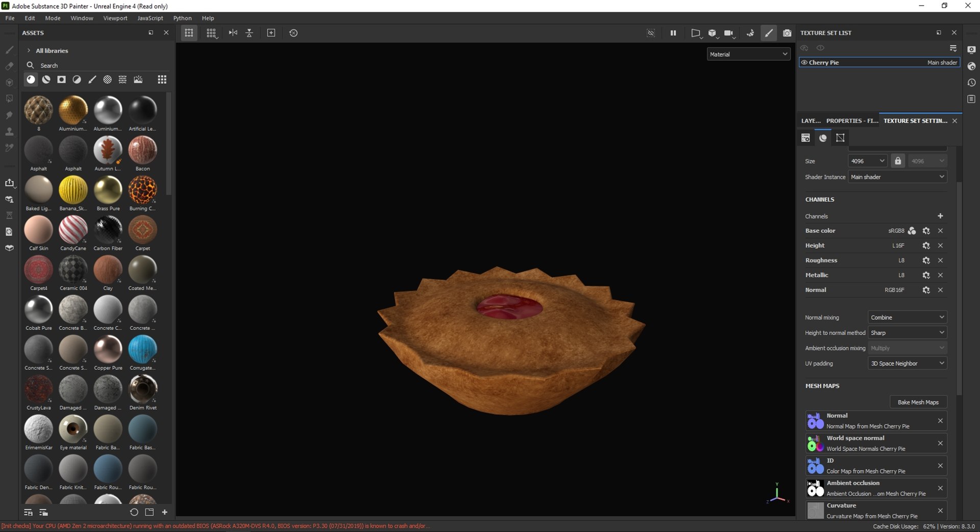Image resolution: width=980 pixels, height=532 pixels.
Task: Open the Ambient occlusion mixing dropdown
Action: click(x=908, y=348)
